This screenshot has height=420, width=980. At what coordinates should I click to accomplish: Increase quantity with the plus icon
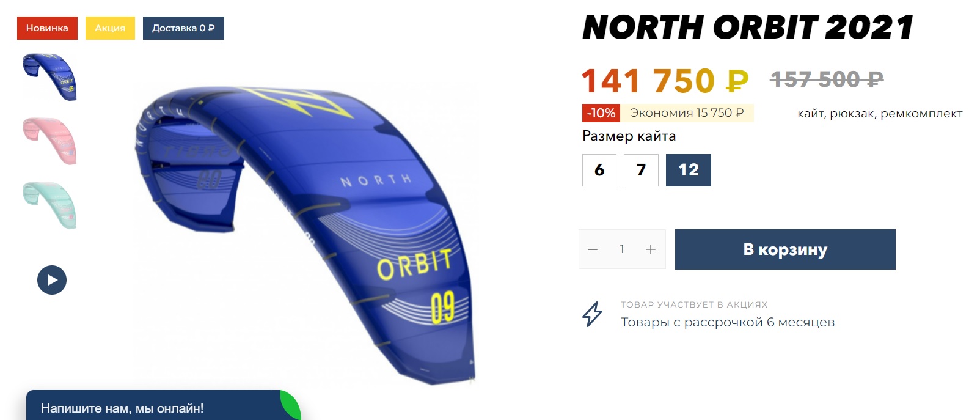[651, 249]
